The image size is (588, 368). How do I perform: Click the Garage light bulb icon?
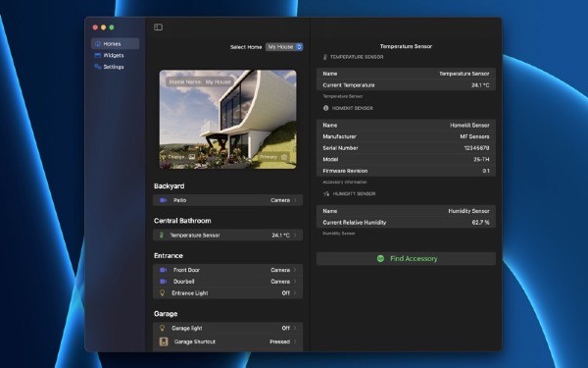(x=163, y=328)
